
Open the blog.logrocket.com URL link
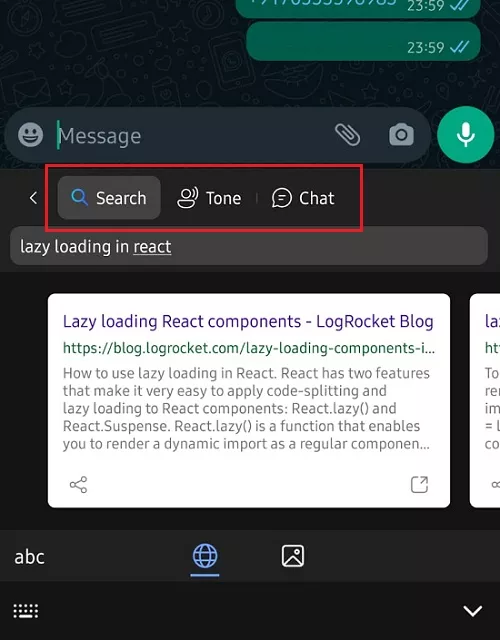(249, 348)
